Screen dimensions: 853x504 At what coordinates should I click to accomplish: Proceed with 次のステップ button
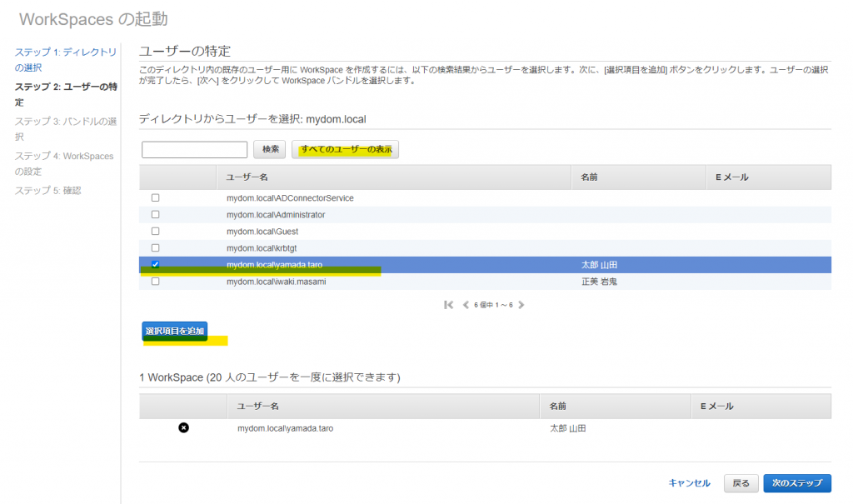[x=796, y=483]
